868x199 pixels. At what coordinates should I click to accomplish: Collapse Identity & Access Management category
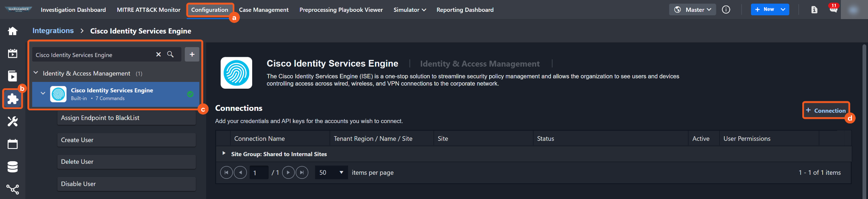[36, 73]
